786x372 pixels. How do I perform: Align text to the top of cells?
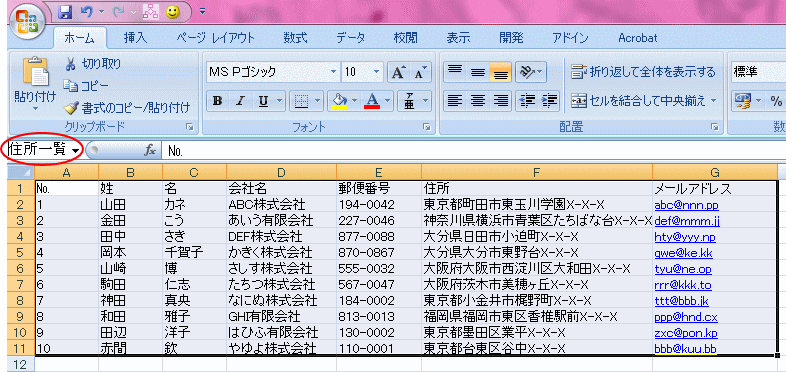[455, 72]
